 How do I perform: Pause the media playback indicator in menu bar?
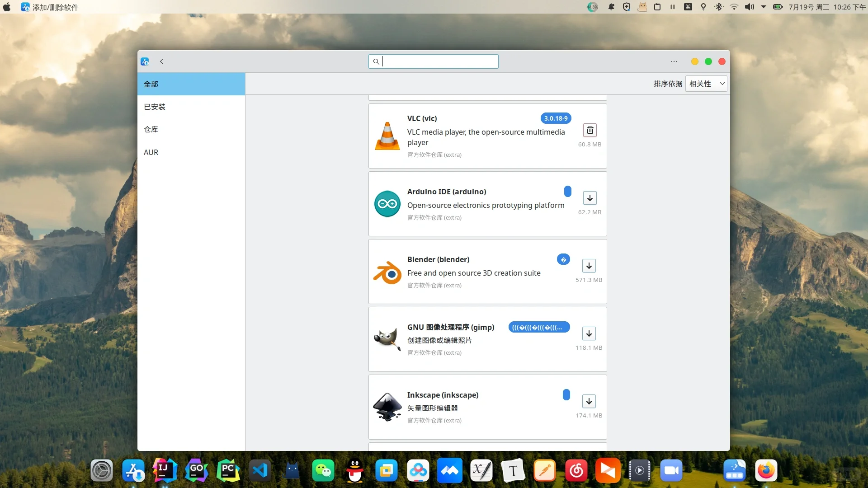tap(672, 7)
